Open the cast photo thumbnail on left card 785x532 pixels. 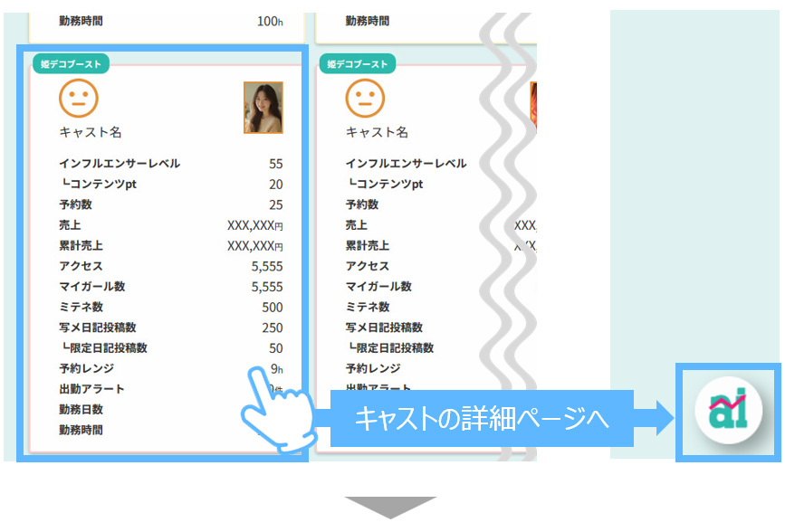(263, 108)
